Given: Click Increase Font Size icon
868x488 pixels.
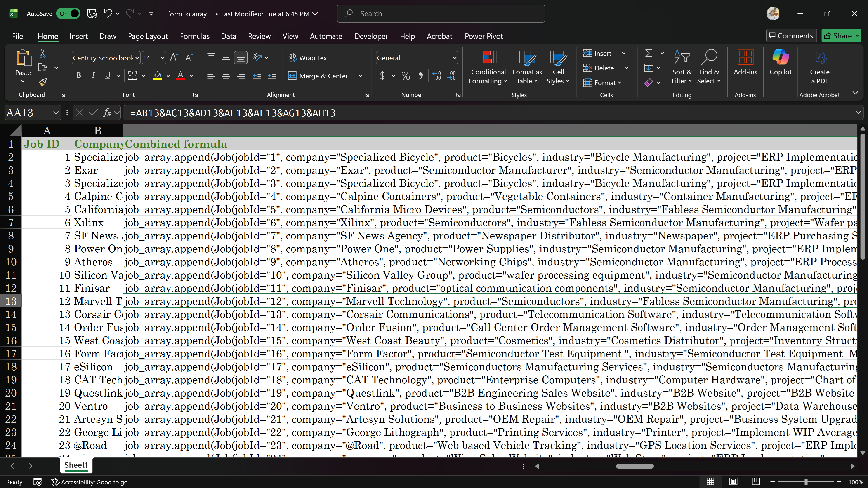Looking at the screenshot, I should pos(174,58).
